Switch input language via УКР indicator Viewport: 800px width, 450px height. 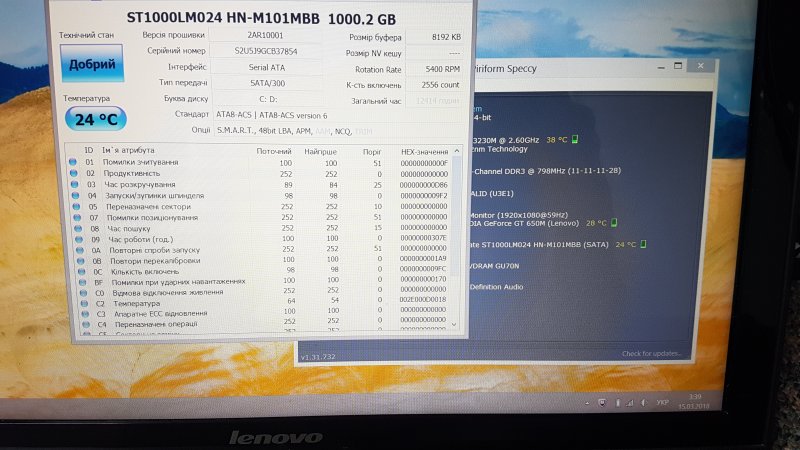tap(661, 402)
